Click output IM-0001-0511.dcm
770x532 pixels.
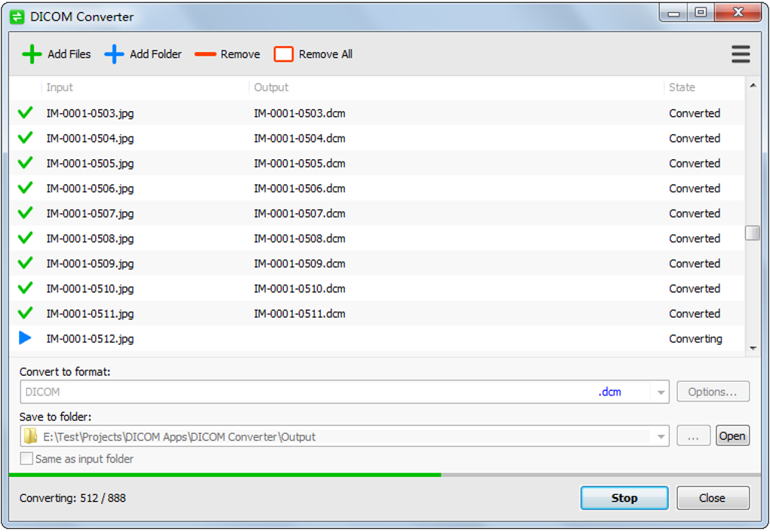point(300,314)
